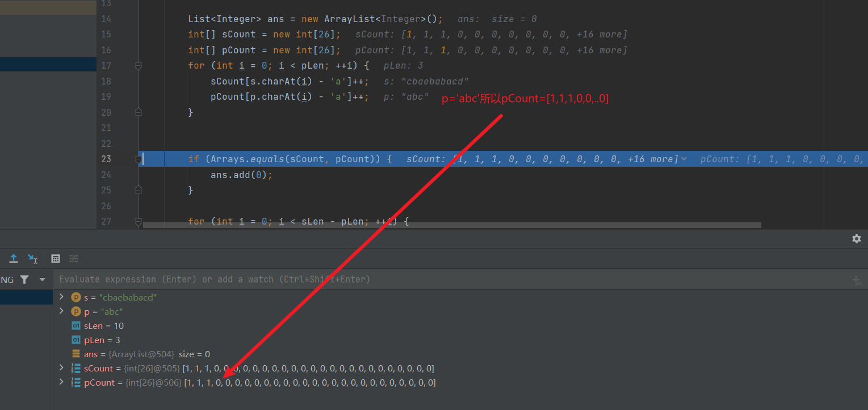The height and width of the screenshot is (410, 868).
Task: Click the array icon beside sCount variable
Action: click(76, 369)
